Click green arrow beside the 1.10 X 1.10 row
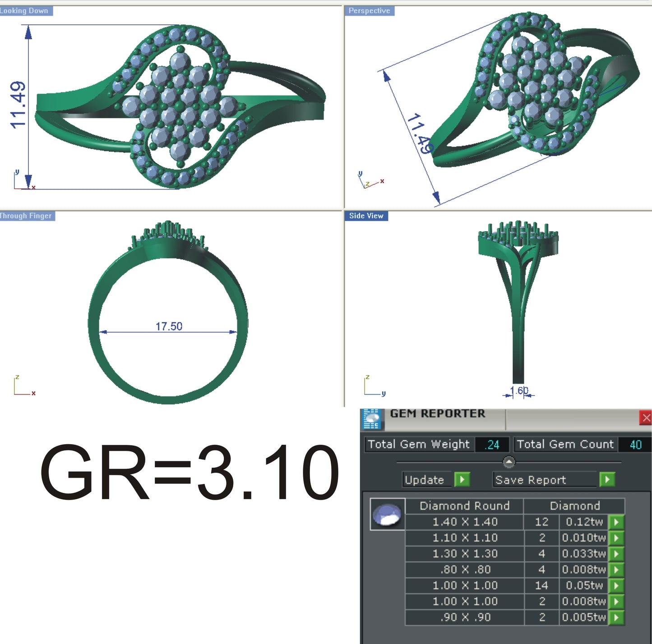This screenshot has height=644, width=652. tap(616, 538)
